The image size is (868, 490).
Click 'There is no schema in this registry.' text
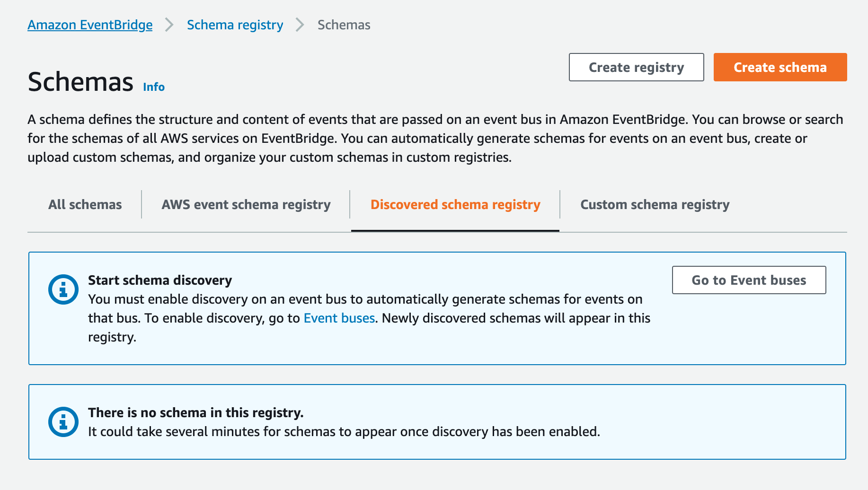196,412
